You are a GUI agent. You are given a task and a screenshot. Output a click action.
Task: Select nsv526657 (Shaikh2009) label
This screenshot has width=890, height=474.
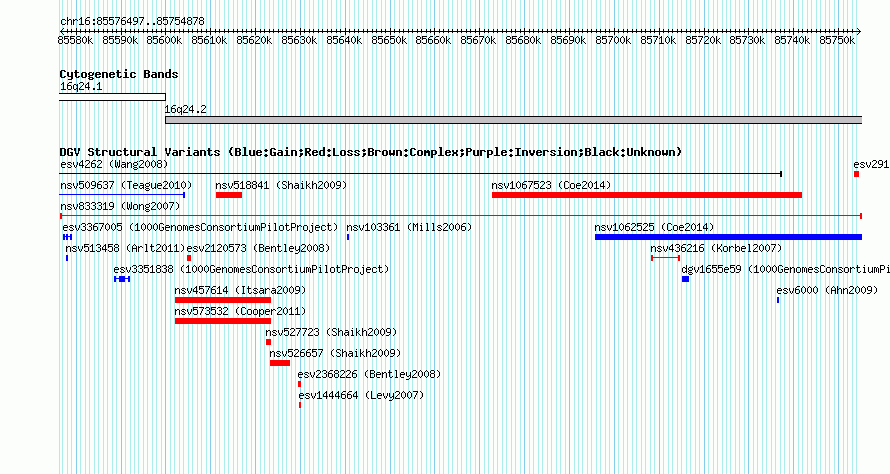coord(335,354)
